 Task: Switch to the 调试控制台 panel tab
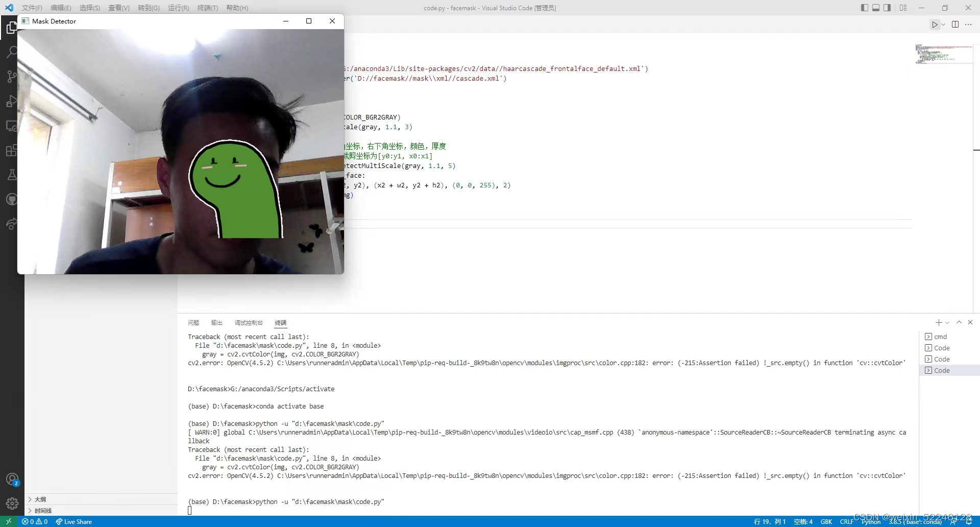tap(249, 323)
